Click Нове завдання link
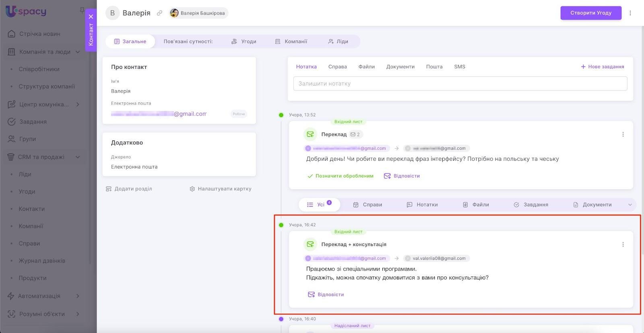 (602, 67)
